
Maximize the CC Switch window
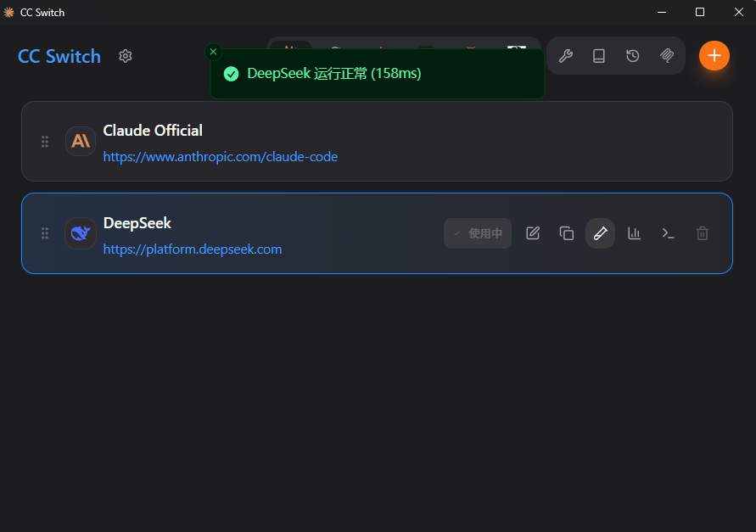(x=700, y=12)
